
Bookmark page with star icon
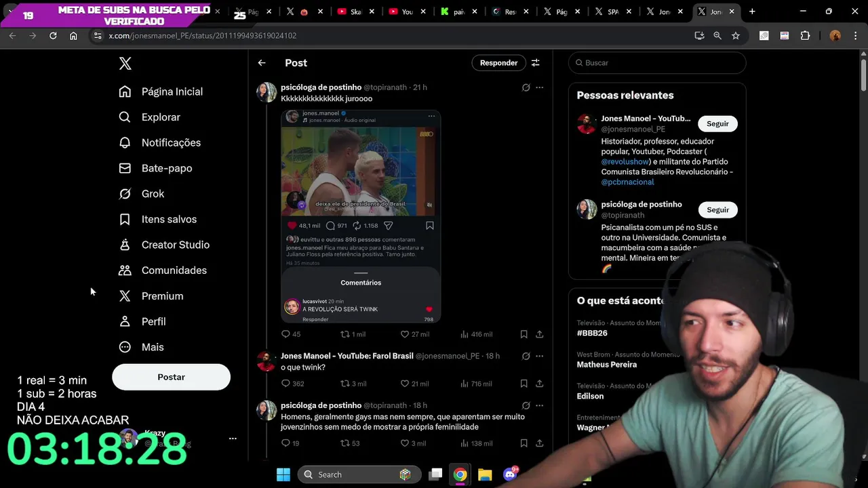coord(736,35)
